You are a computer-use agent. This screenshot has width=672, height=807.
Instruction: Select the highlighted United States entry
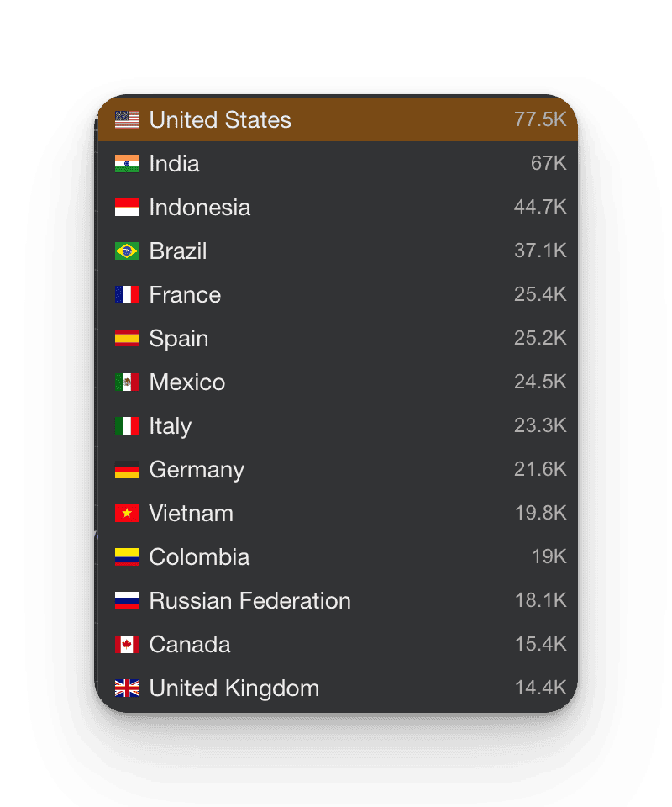tap(336, 119)
